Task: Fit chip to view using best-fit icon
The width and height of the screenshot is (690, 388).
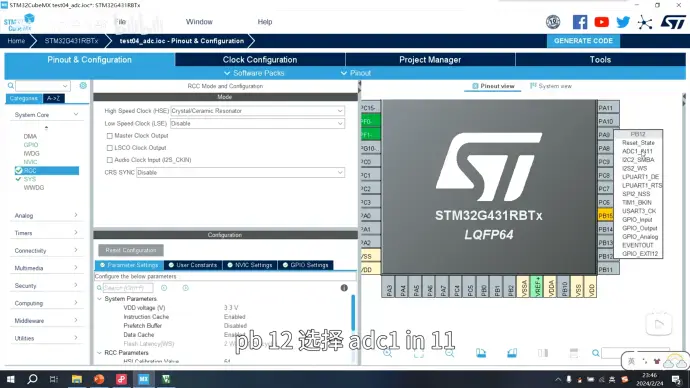Action: point(418,353)
